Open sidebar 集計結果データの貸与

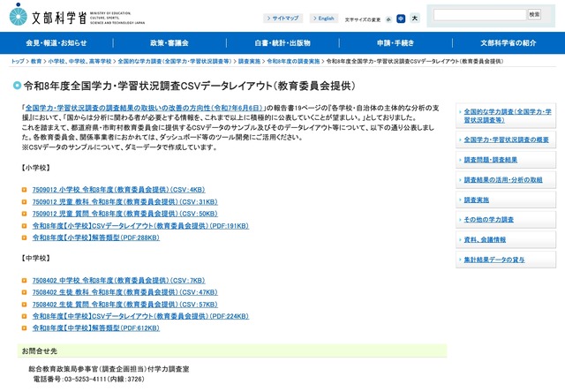(506, 260)
